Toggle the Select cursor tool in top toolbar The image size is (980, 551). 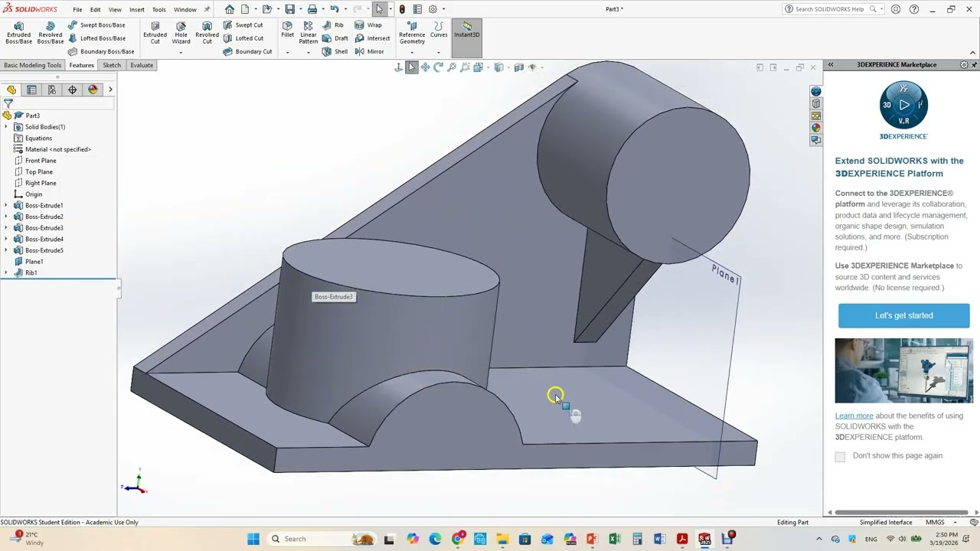379,9
